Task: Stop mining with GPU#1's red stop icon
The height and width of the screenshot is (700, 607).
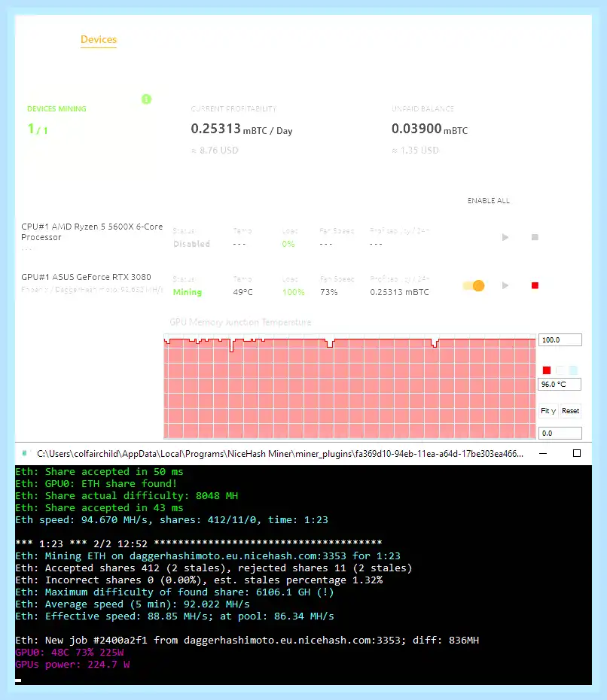Action: coord(535,285)
